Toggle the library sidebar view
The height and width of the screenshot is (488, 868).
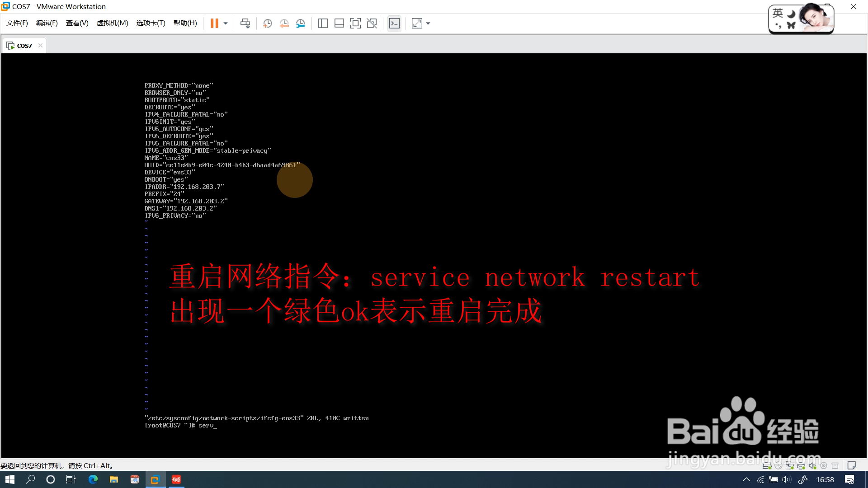(x=323, y=23)
